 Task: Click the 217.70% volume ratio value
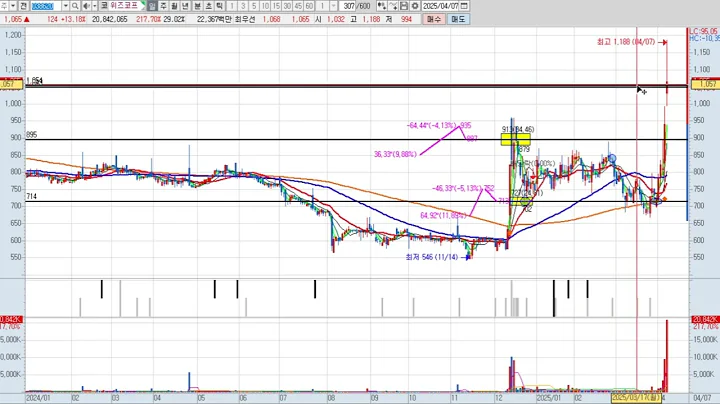tap(148, 19)
